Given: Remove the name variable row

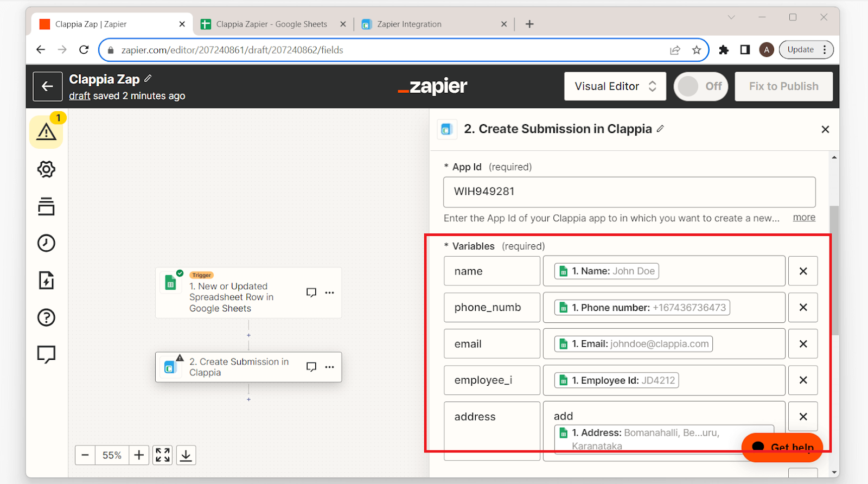Looking at the screenshot, I should point(803,271).
